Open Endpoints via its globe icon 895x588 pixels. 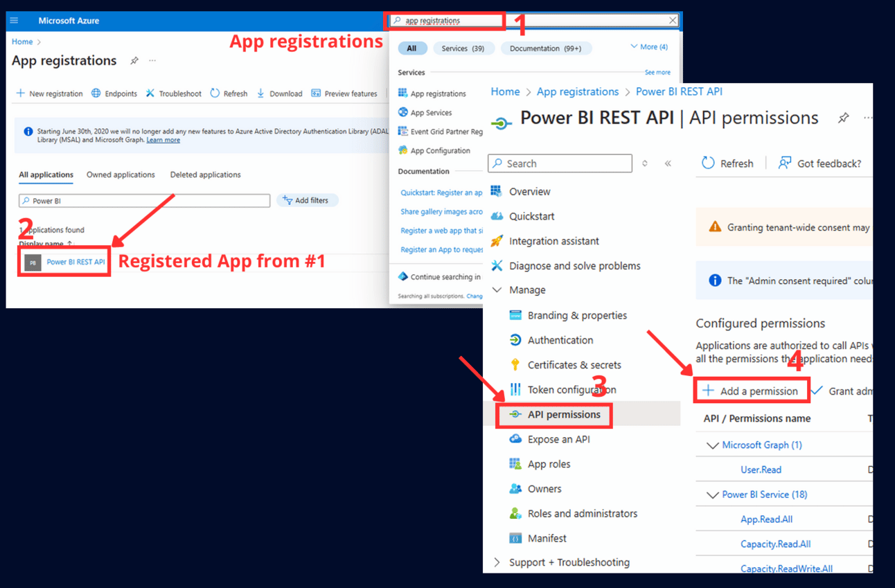[x=96, y=93]
